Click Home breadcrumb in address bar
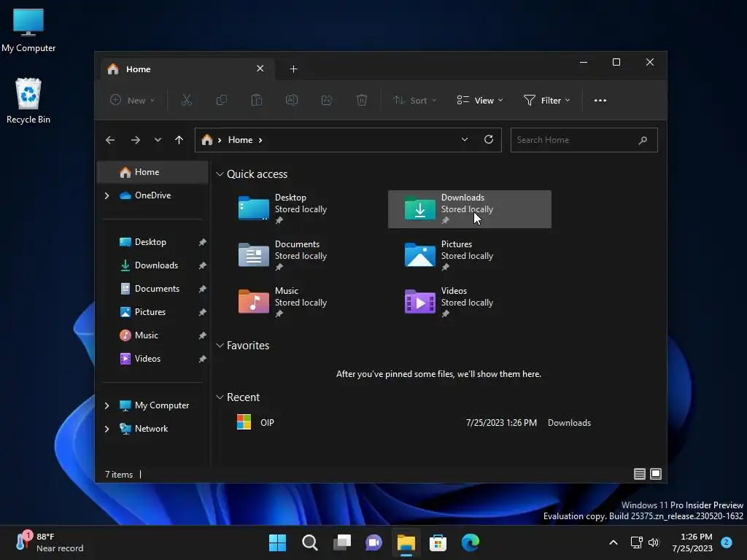 (x=240, y=140)
